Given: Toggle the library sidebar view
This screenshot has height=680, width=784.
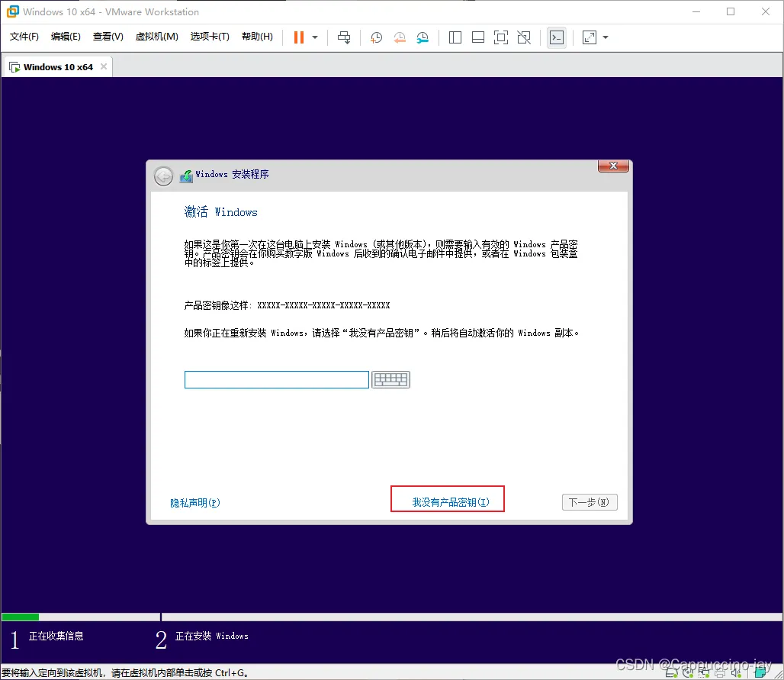Looking at the screenshot, I should point(455,37).
